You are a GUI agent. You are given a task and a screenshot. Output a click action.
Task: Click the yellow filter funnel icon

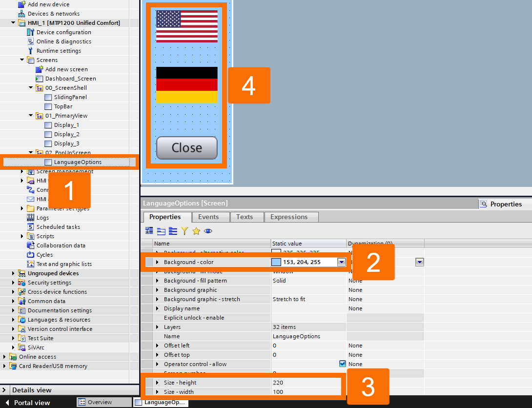point(184,231)
